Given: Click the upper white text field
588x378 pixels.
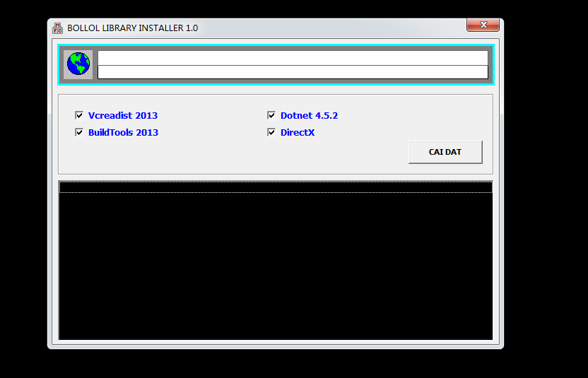Looking at the screenshot, I should (x=293, y=57).
